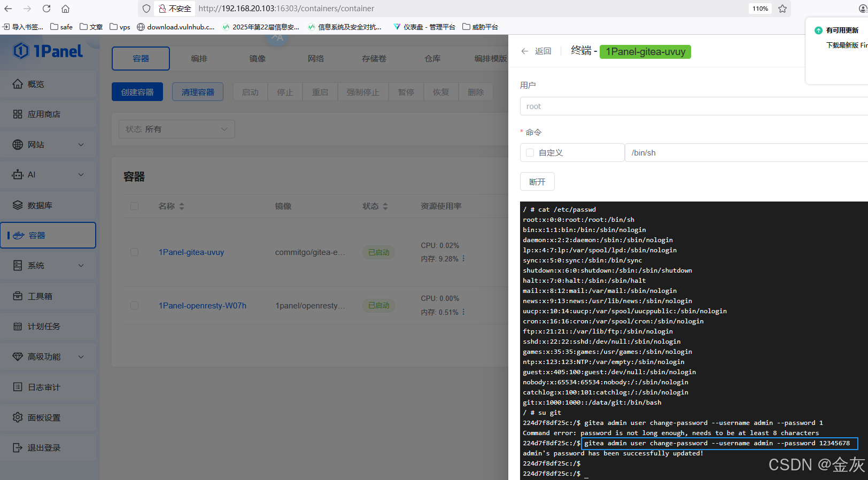Viewport: 868px width, 480px height.
Task: Open the 概览 overview sidebar icon
Action: (x=18, y=84)
